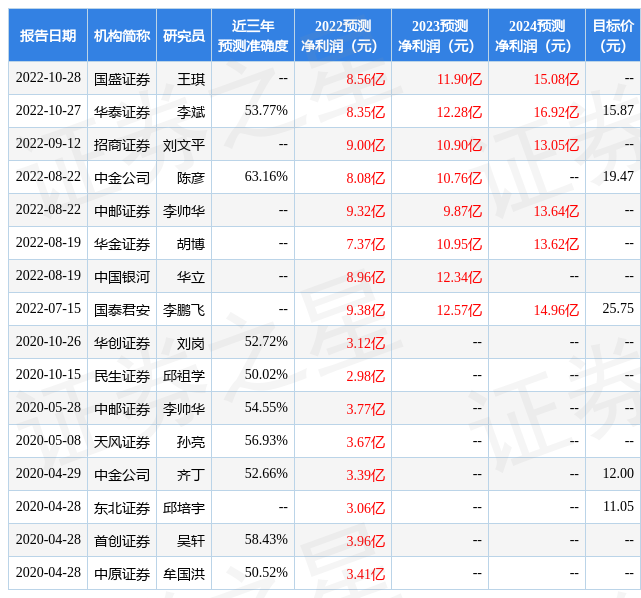
Task: Click the 报告日期 column header
Action: click(48, 36)
